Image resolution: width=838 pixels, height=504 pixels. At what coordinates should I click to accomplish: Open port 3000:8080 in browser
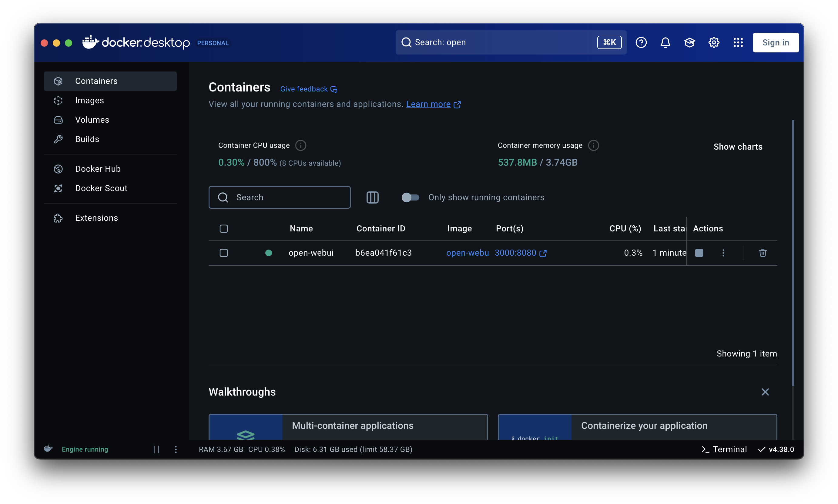[x=520, y=253]
